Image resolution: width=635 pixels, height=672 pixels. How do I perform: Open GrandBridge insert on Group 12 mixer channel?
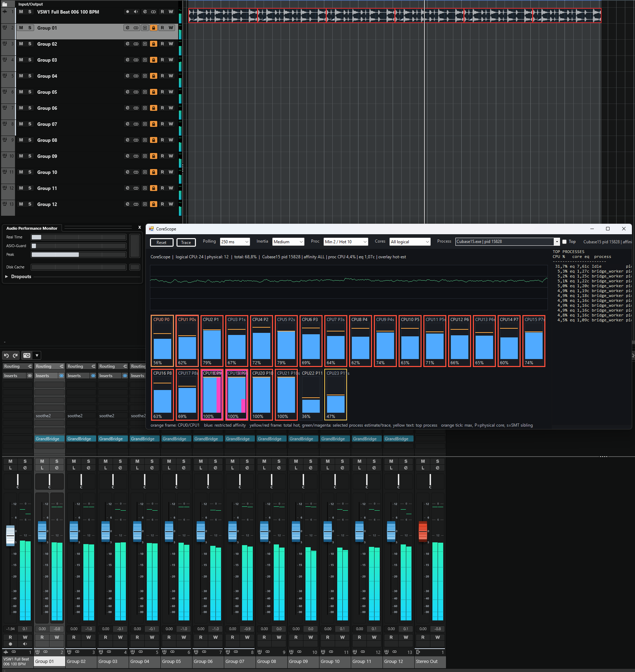(399, 439)
